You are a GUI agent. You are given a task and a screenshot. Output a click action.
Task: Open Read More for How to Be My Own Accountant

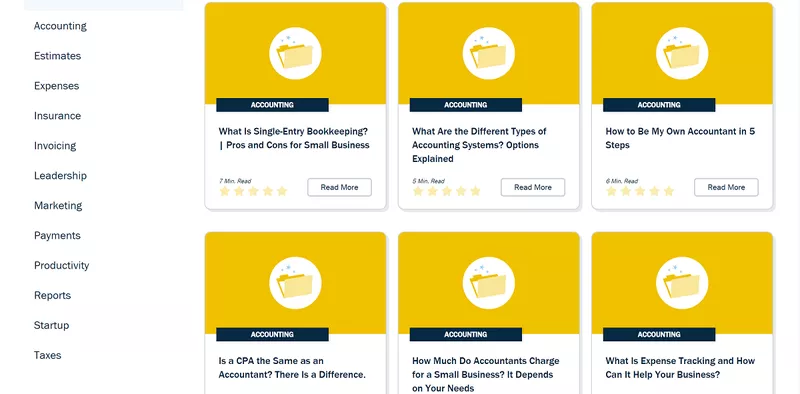726,187
